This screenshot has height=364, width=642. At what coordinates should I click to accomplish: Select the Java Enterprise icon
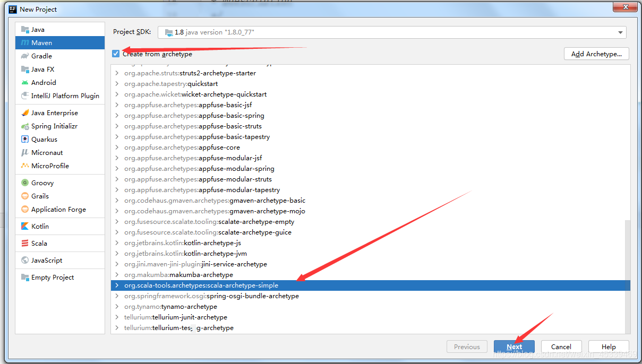point(24,113)
